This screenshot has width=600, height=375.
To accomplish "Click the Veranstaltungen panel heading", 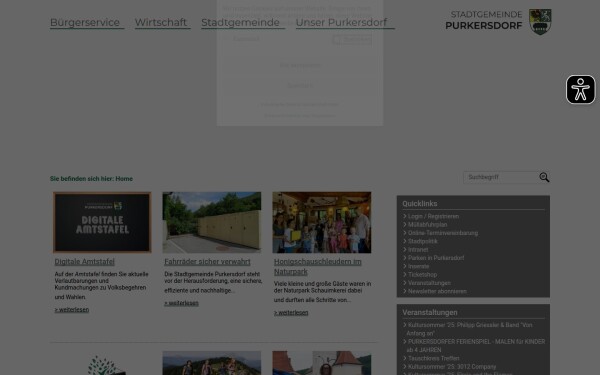I will pos(430,313).
